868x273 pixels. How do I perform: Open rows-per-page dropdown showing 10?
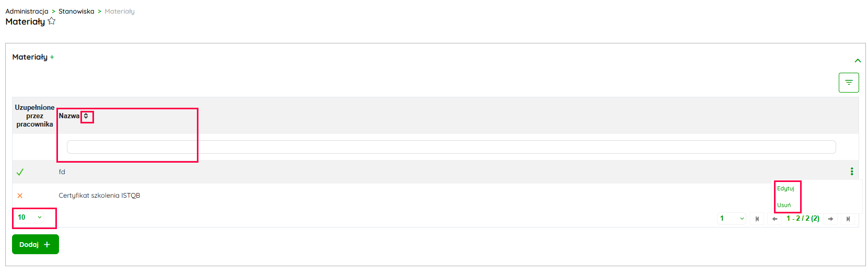tap(30, 217)
